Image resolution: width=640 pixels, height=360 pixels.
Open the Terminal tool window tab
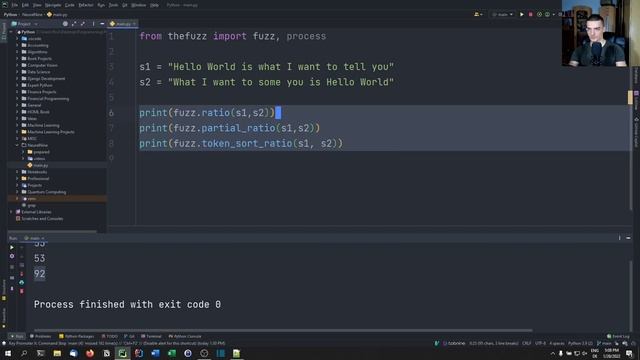pyautogui.click(x=151, y=336)
